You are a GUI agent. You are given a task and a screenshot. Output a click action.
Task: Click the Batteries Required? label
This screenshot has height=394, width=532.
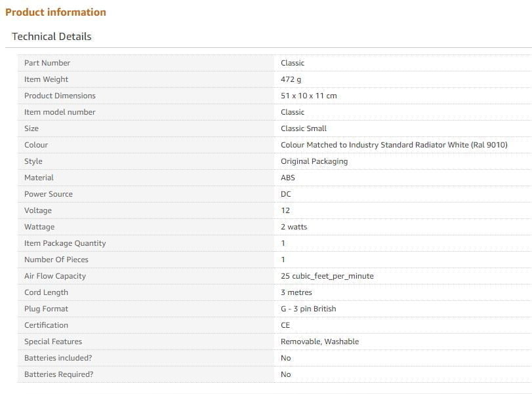59,374
